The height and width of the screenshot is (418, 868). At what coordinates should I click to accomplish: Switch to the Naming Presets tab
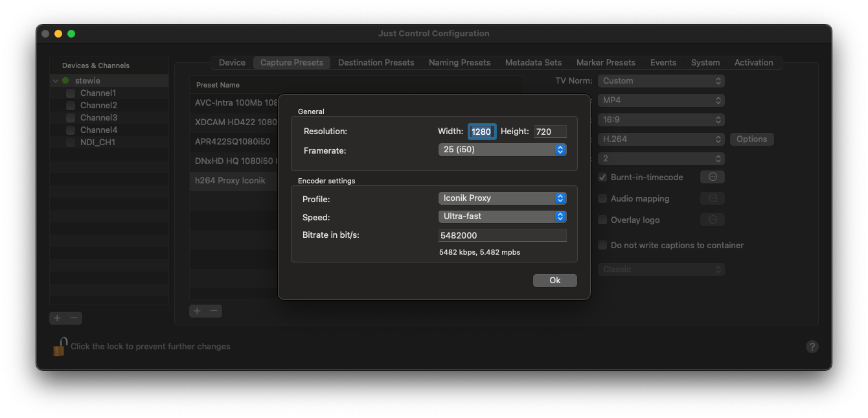pos(459,62)
